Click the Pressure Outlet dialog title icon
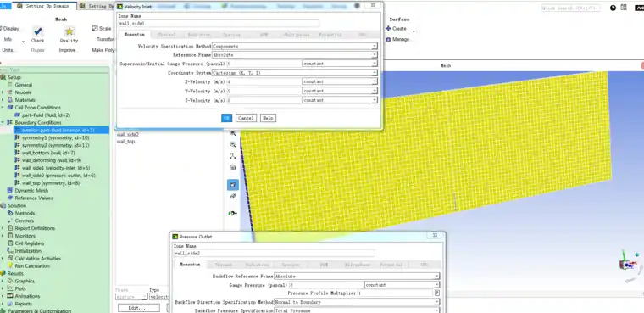Image resolution: width=644 pixels, height=313 pixels. 175,237
